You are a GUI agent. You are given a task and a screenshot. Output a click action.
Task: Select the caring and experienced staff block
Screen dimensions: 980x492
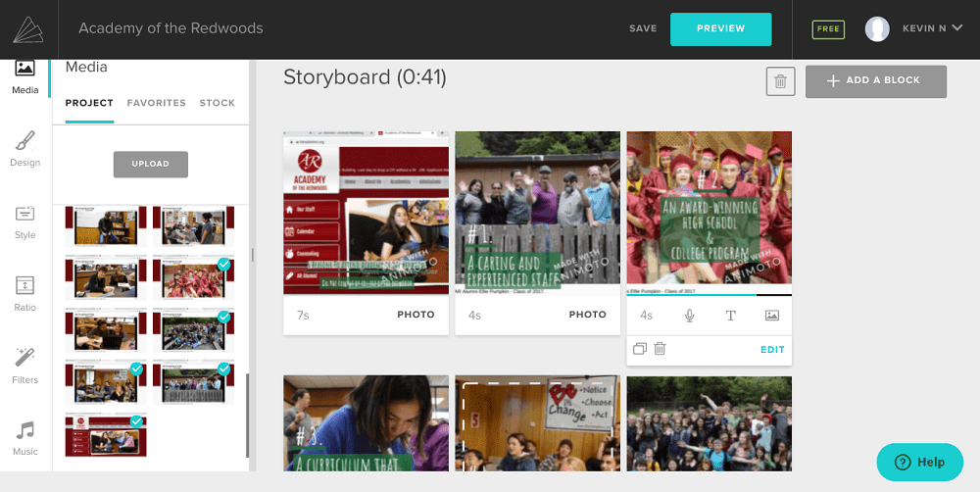(x=537, y=214)
